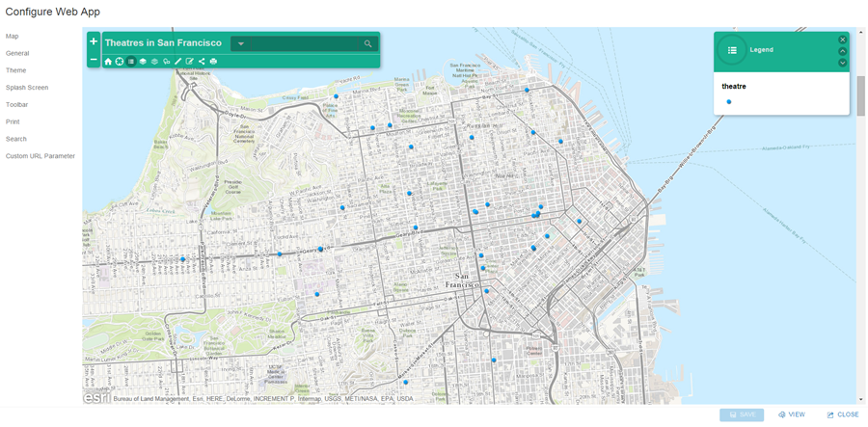This screenshot has height=427, width=868.
Task: Open the General settings section
Action: (x=17, y=53)
